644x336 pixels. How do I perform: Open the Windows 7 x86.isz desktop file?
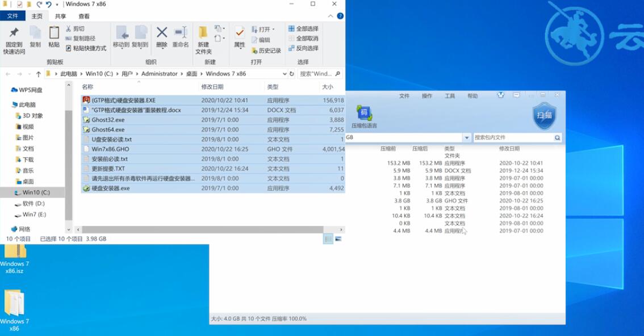coord(14,259)
